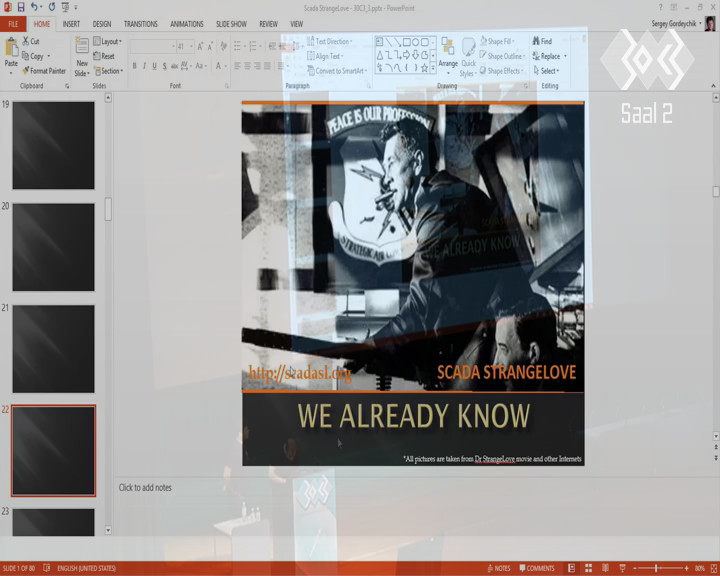Open the FILE tab

13,24
